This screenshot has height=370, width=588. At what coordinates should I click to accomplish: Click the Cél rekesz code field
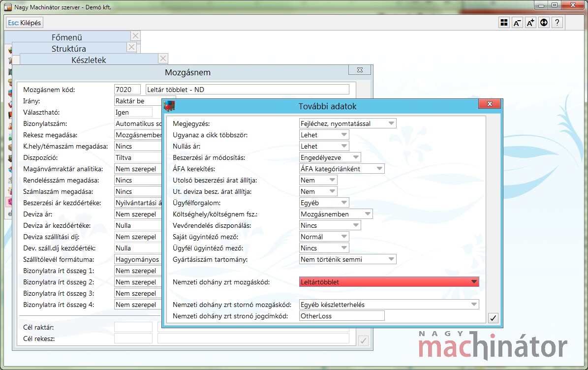tap(133, 339)
